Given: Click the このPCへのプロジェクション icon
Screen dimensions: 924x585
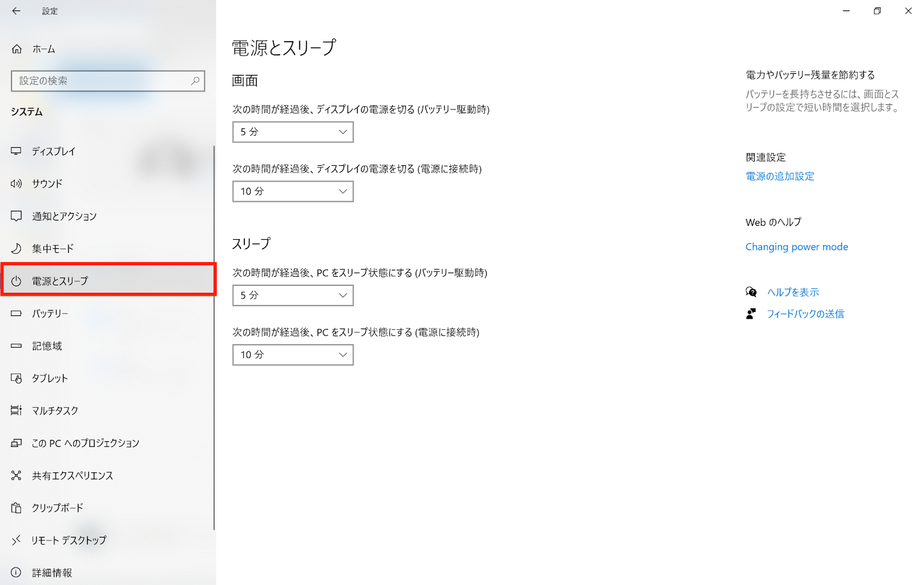Looking at the screenshot, I should 16,443.
